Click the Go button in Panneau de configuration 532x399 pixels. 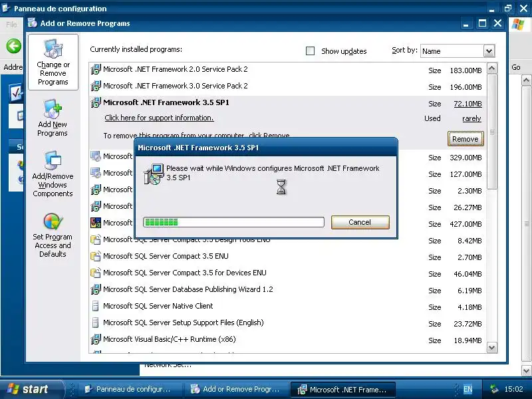516,67
